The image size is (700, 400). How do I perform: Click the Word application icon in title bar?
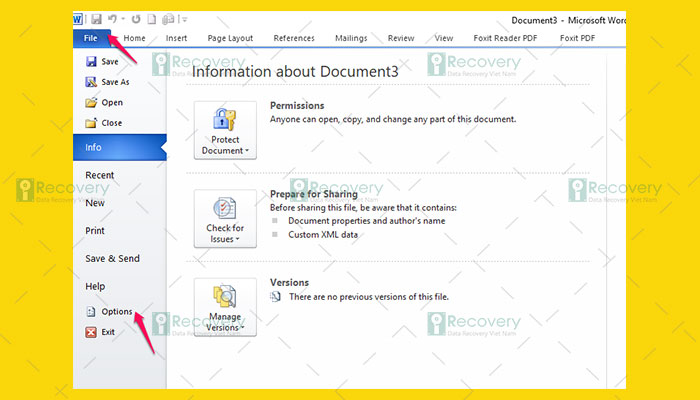point(78,19)
